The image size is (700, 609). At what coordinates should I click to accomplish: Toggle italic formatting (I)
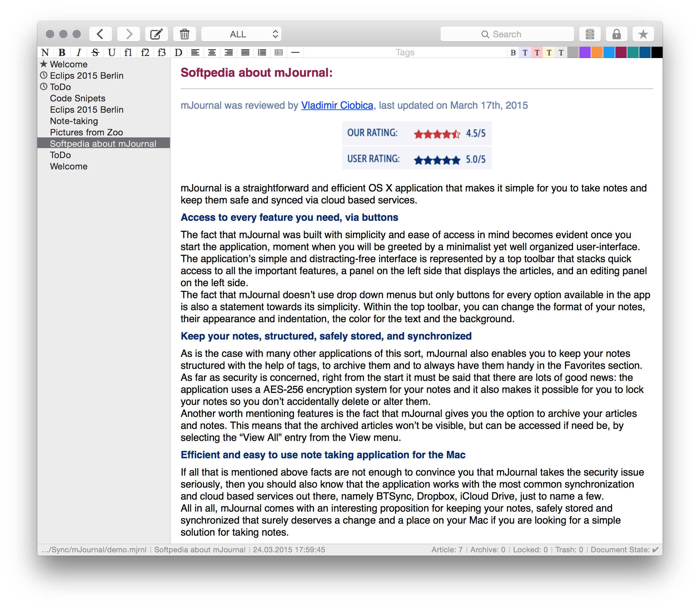78,52
